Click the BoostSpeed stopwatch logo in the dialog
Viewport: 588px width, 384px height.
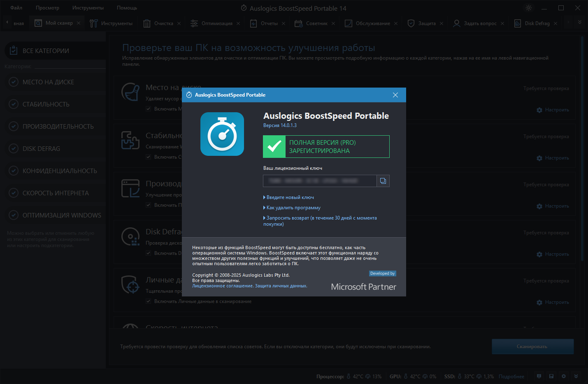point(222,134)
